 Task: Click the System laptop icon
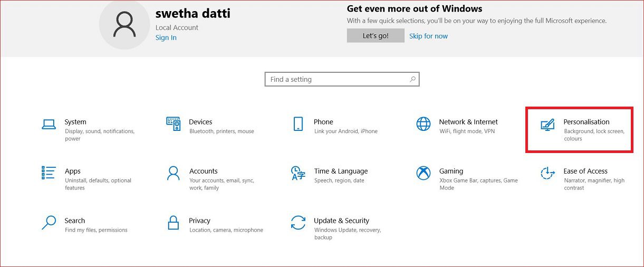point(49,124)
